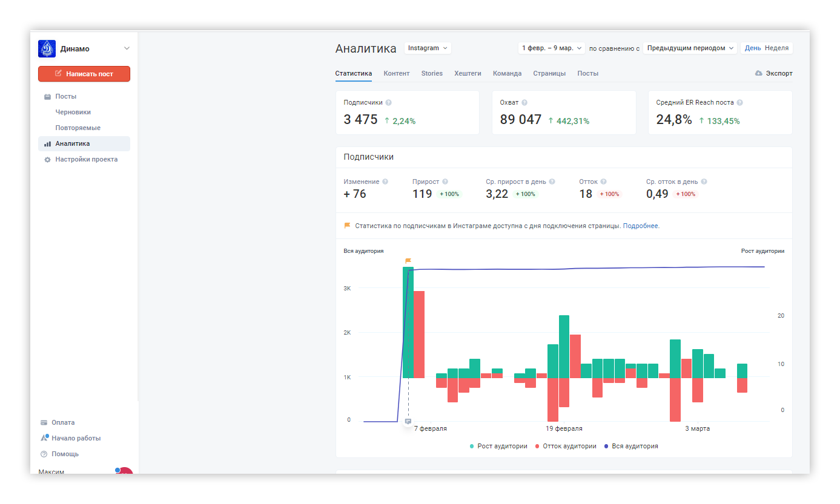Click the cloud icon next to Экспорт
Screen dimensions: 840x504
tap(759, 73)
